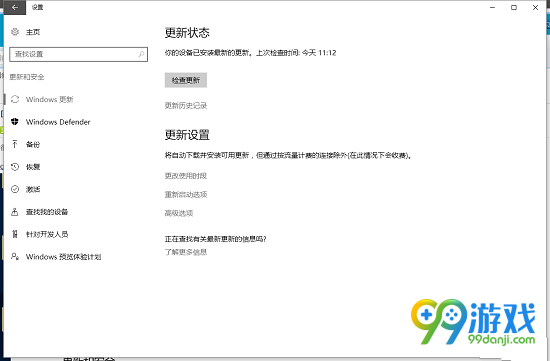Focus the 查找设置 search field
This screenshot has height=361, width=550.
coord(79,54)
